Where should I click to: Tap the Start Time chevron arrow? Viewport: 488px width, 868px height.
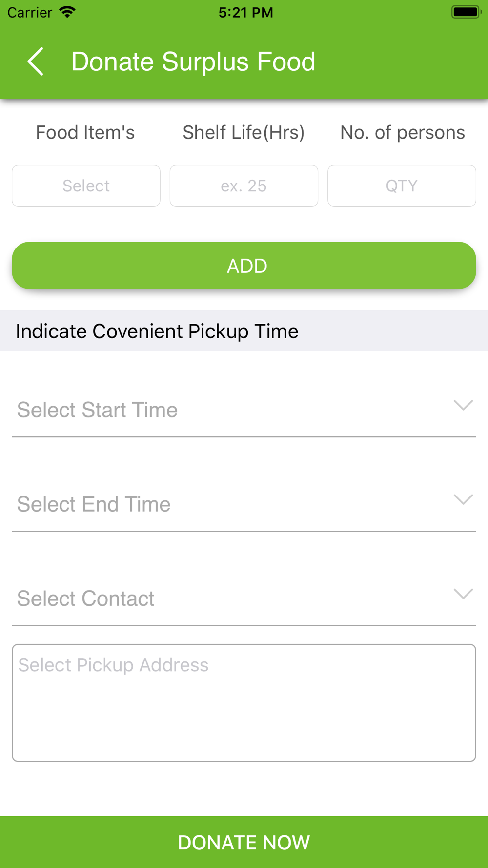point(463,405)
